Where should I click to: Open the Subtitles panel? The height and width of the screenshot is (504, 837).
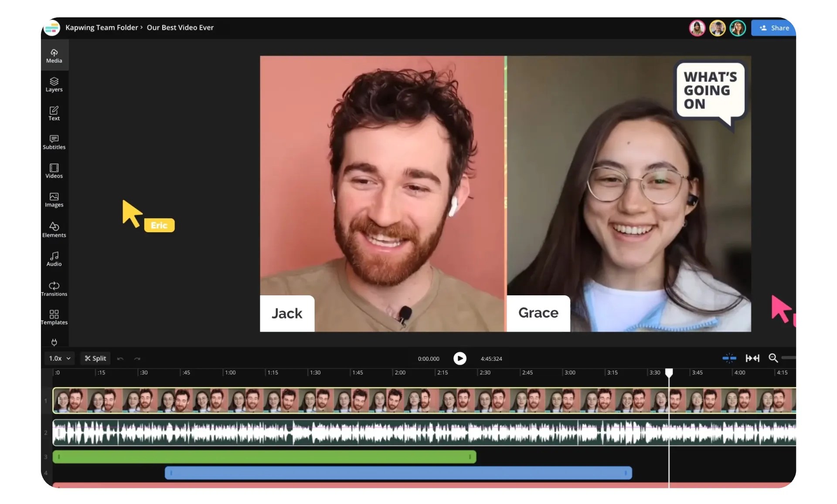click(54, 142)
